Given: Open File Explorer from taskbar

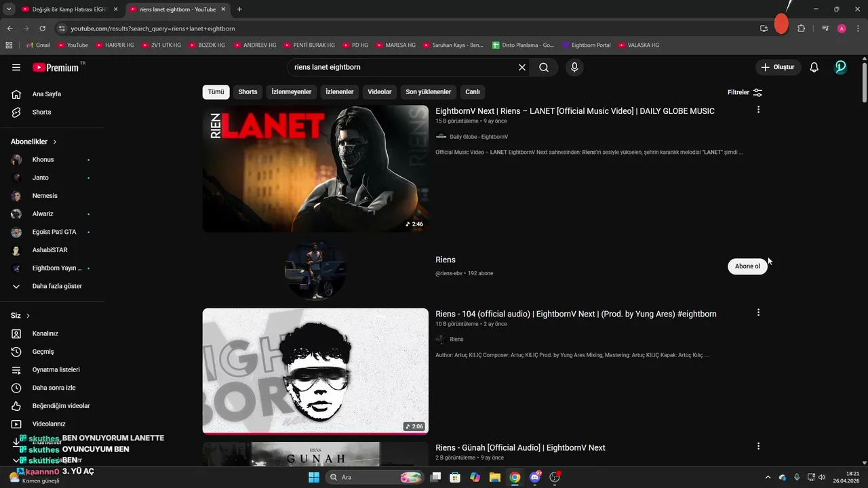Looking at the screenshot, I should (x=495, y=477).
